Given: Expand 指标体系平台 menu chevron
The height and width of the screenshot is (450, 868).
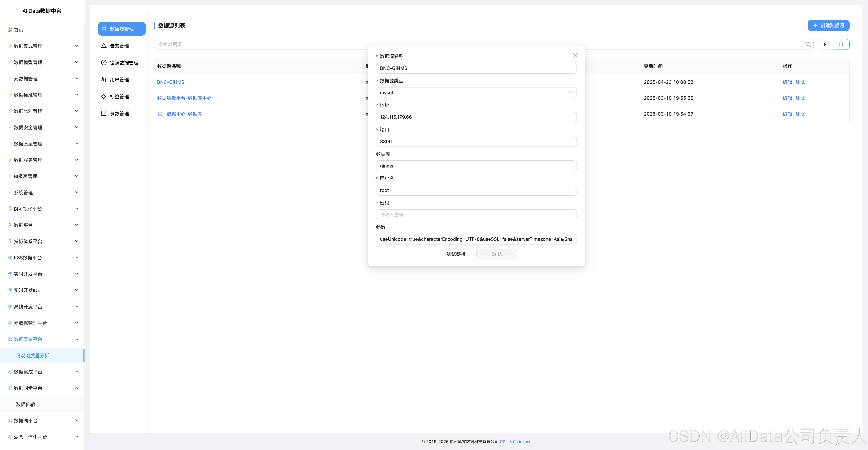Looking at the screenshot, I should (x=77, y=241).
